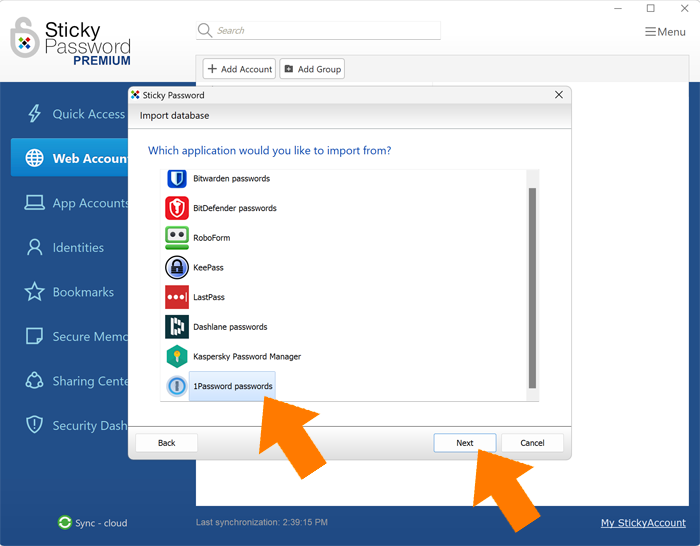Pick the Dashlane passwords icon
This screenshot has height=546, width=700.
pos(177,327)
